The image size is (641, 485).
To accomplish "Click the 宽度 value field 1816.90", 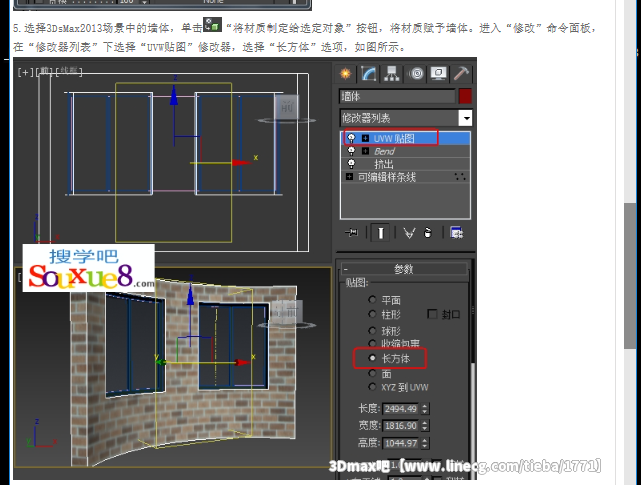I will click(x=401, y=426).
